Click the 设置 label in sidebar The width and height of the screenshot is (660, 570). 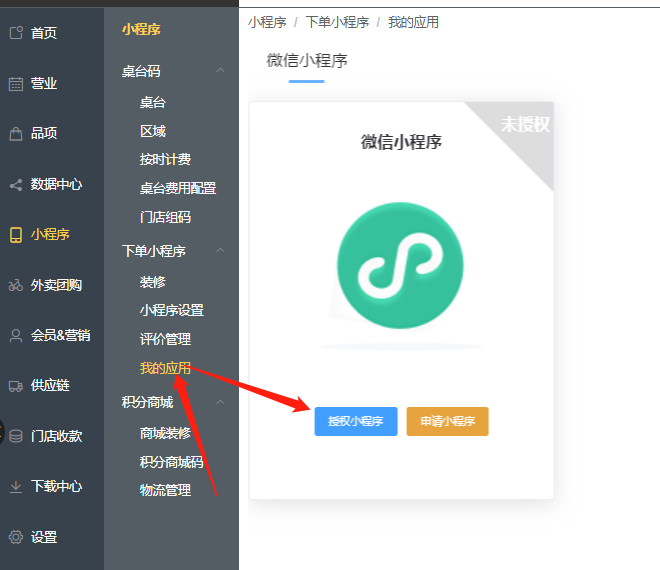[44, 537]
